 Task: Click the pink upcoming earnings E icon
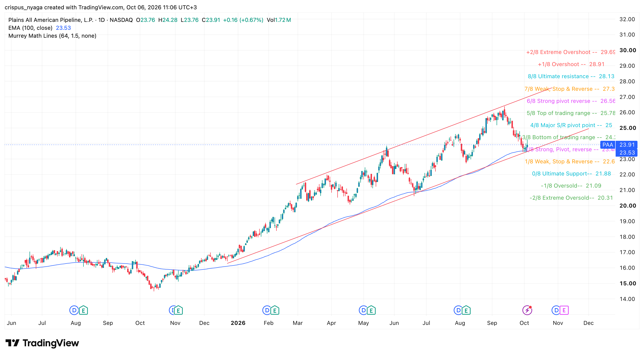[x=564, y=310]
